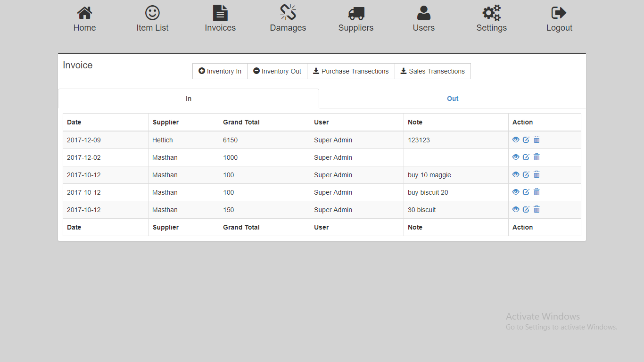
Task: Click the Inventory In button
Action: [x=220, y=71]
